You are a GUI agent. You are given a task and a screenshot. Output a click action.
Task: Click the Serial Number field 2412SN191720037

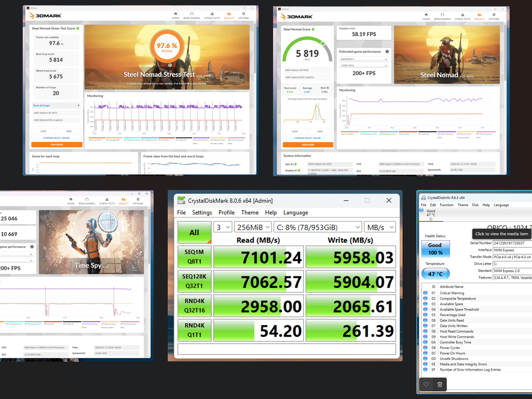[x=513, y=243]
